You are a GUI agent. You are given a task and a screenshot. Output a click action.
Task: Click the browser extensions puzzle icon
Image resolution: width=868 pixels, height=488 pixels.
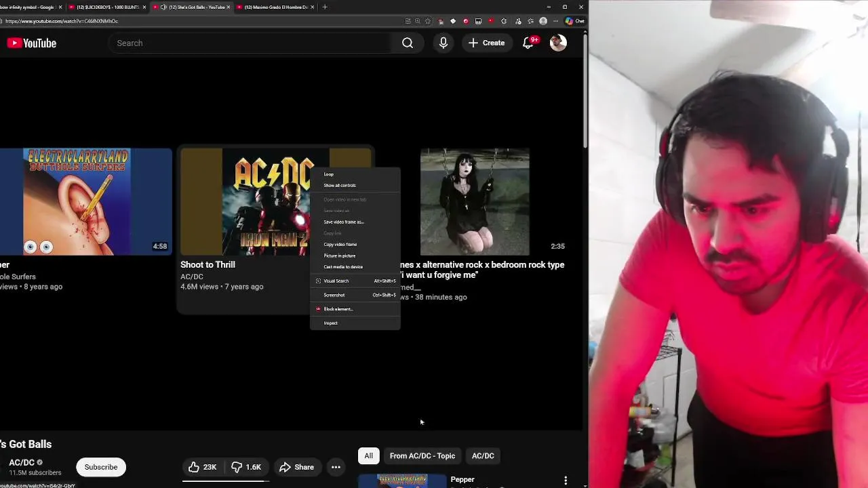(x=504, y=21)
